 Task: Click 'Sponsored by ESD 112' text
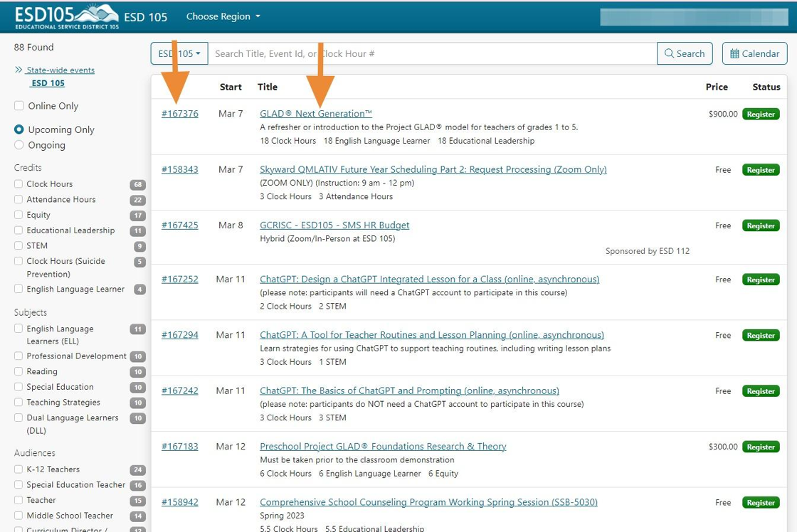[648, 251]
